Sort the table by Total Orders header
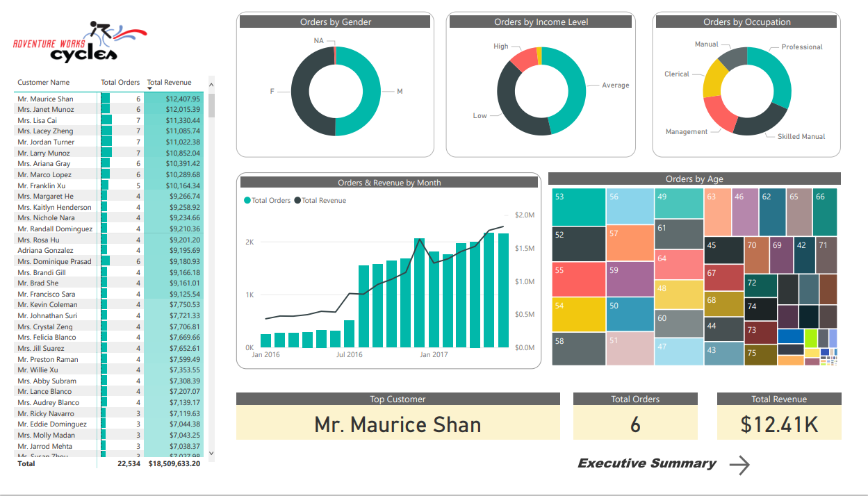This screenshot has width=868, height=496. click(x=120, y=82)
